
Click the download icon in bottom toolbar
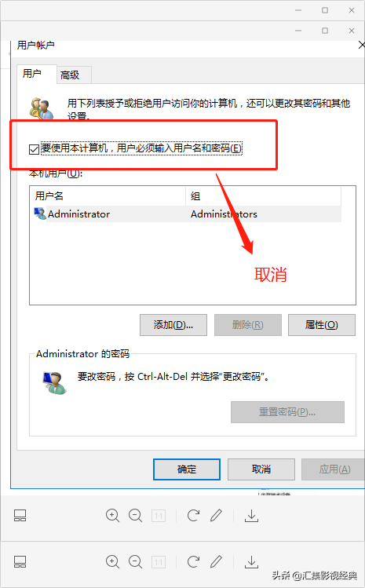[252, 562]
